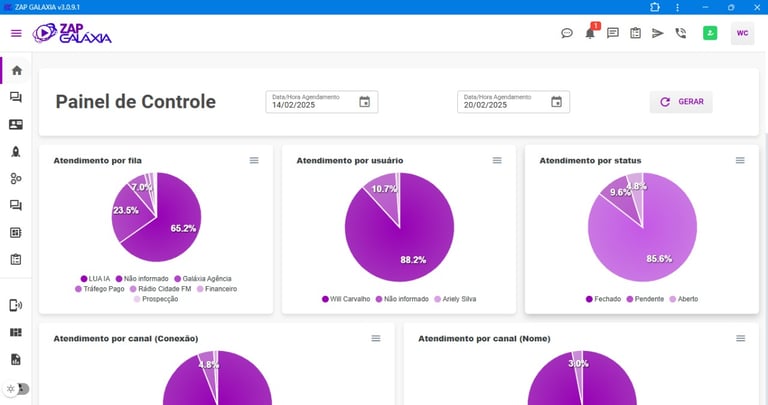Image resolution: width=768 pixels, height=405 pixels.
Task: Open the clipboard icon in header
Action: tap(635, 33)
